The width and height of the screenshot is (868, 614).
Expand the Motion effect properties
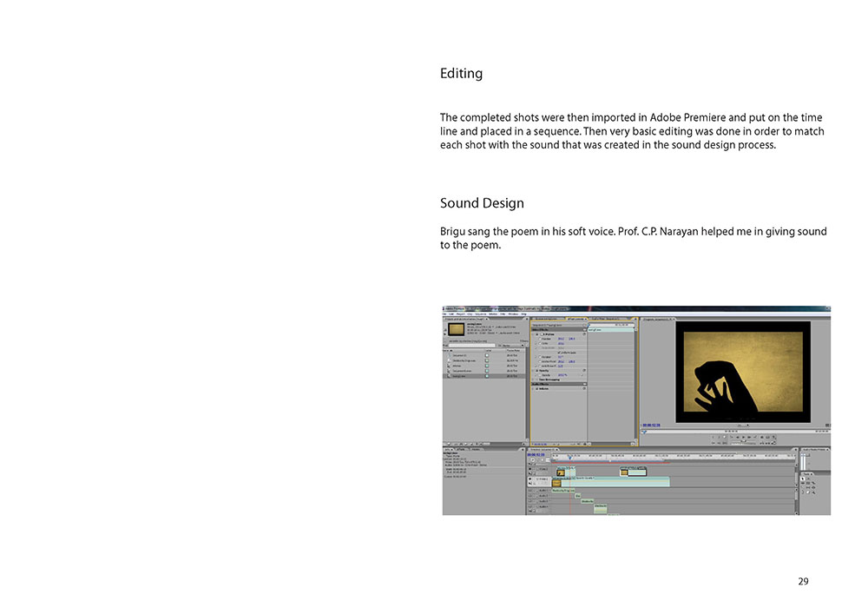coord(534,334)
